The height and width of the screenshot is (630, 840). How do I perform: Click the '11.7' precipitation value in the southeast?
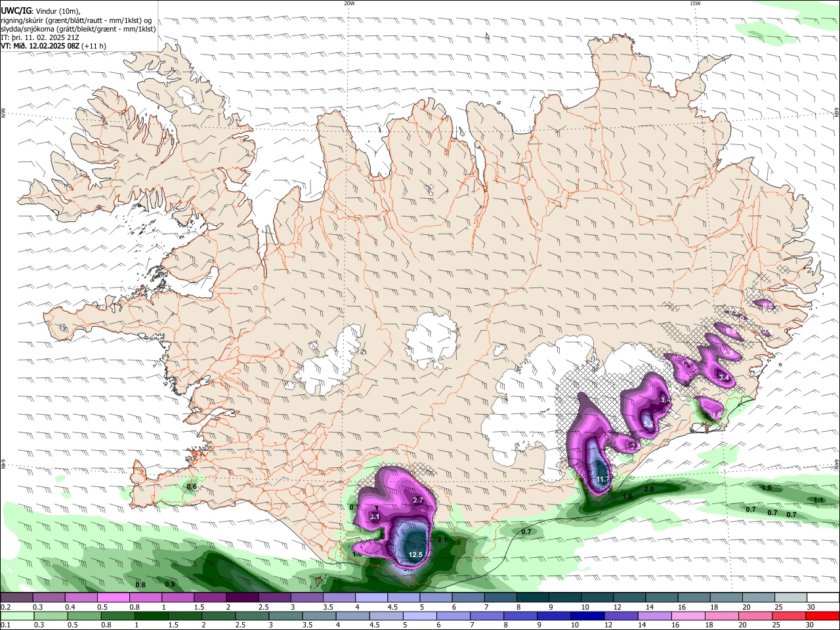[604, 480]
